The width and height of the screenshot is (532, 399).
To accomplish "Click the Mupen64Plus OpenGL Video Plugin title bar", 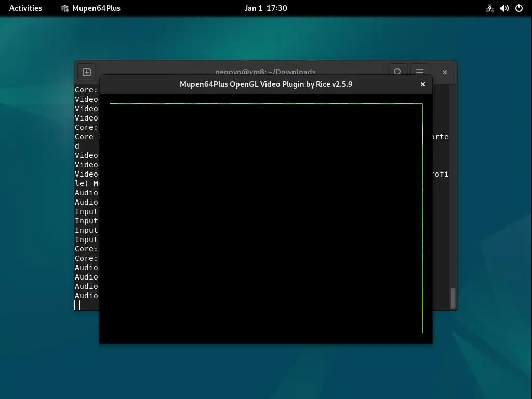I will point(266,84).
